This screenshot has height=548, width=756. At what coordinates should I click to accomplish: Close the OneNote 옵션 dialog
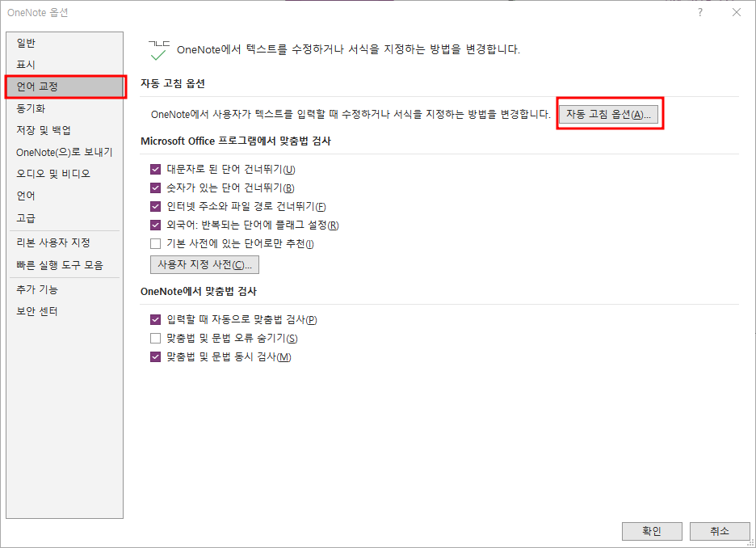pyautogui.click(x=737, y=13)
